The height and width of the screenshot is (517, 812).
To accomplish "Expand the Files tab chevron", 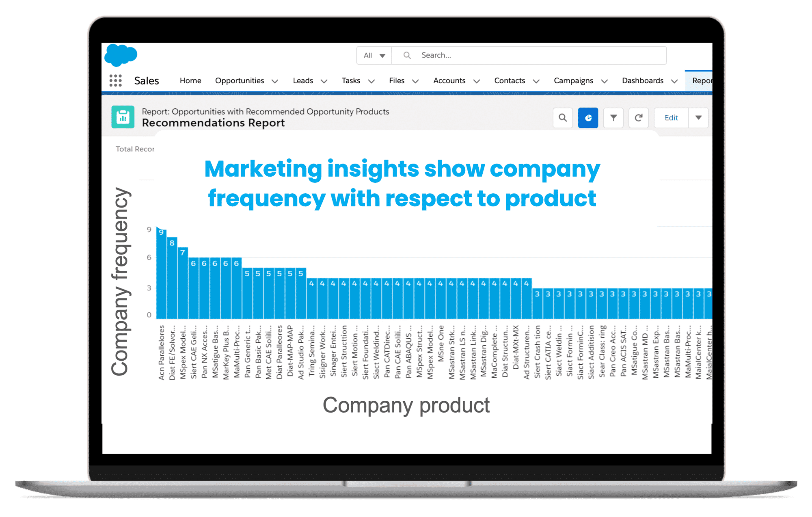I will click(x=415, y=81).
